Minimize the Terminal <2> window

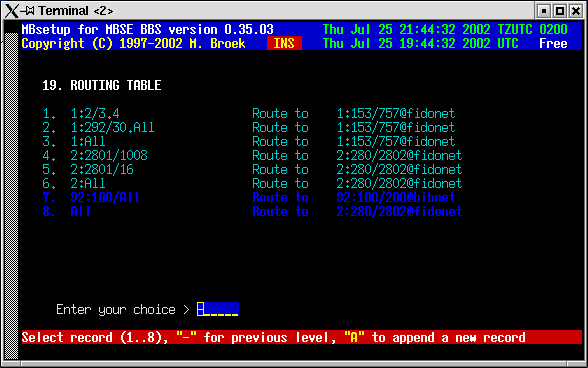544,11
